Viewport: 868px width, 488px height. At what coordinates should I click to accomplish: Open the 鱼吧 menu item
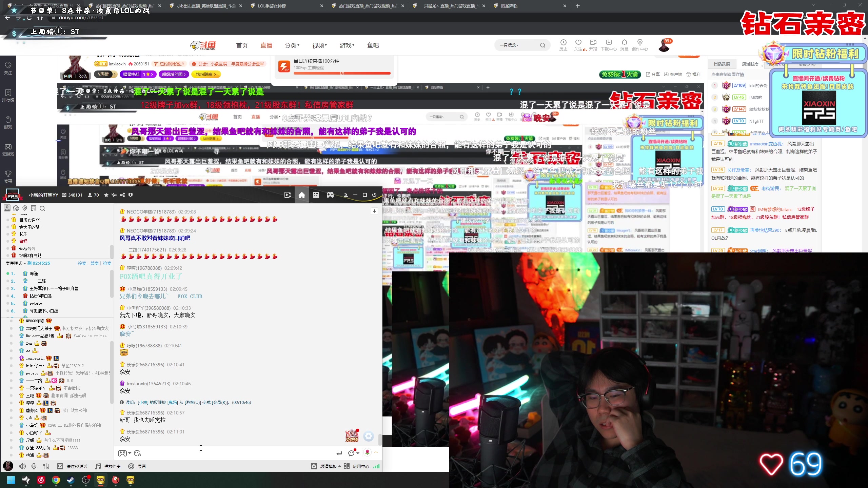pyautogui.click(x=373, y=45)
